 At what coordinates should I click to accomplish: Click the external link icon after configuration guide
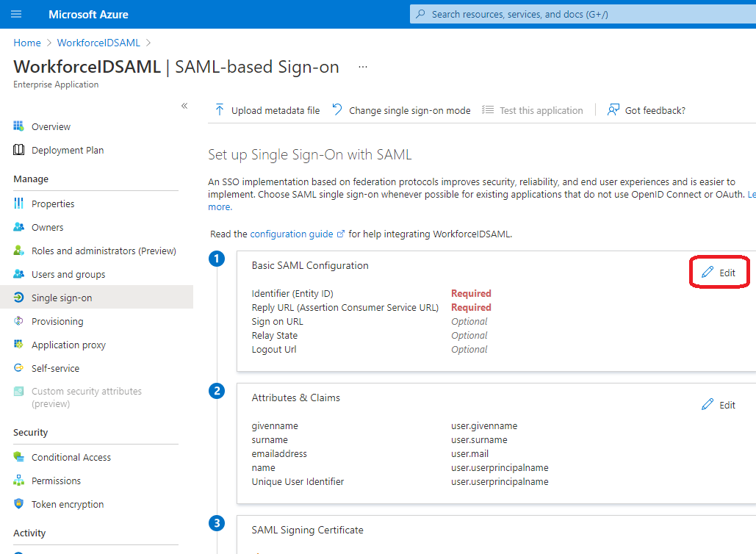[x=341, y=234]
